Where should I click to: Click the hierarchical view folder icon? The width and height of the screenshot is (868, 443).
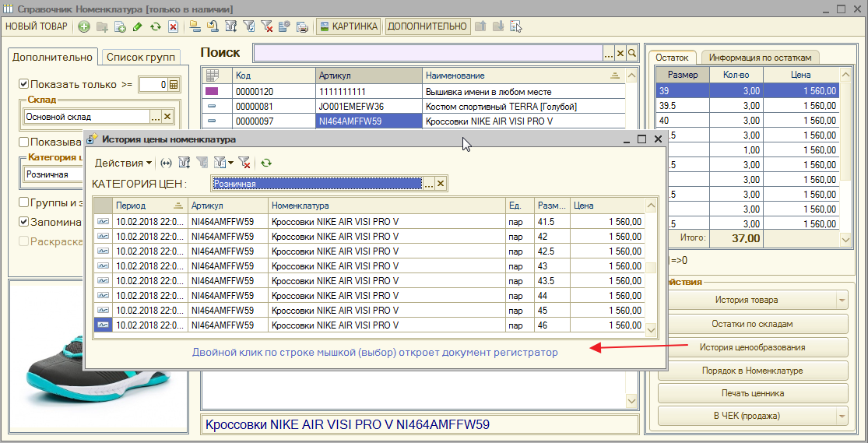195,26
